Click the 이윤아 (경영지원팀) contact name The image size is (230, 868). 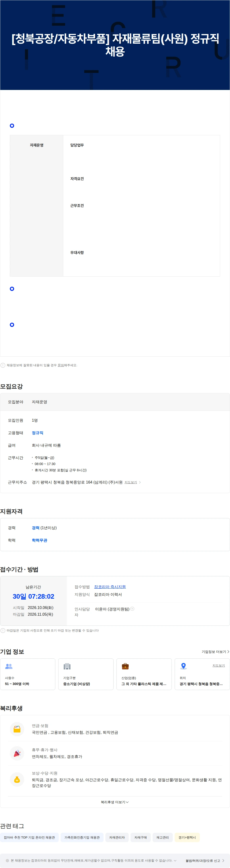[112, 609]
